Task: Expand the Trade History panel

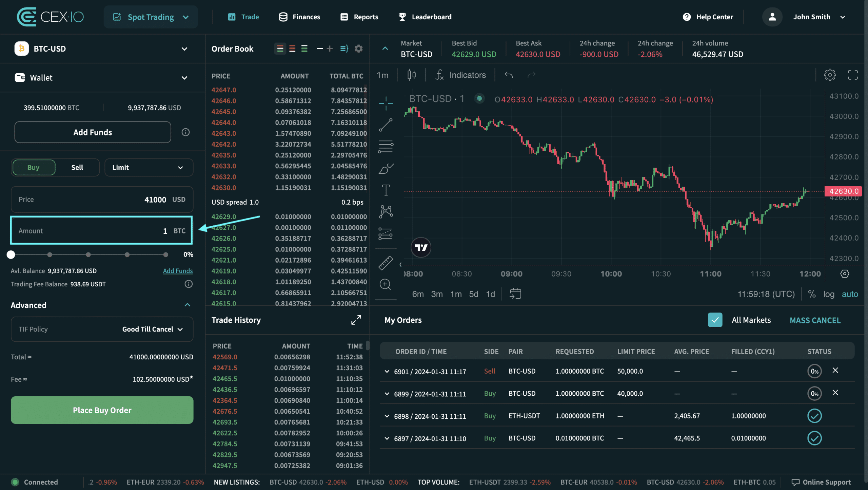Action: click(356, 320)
